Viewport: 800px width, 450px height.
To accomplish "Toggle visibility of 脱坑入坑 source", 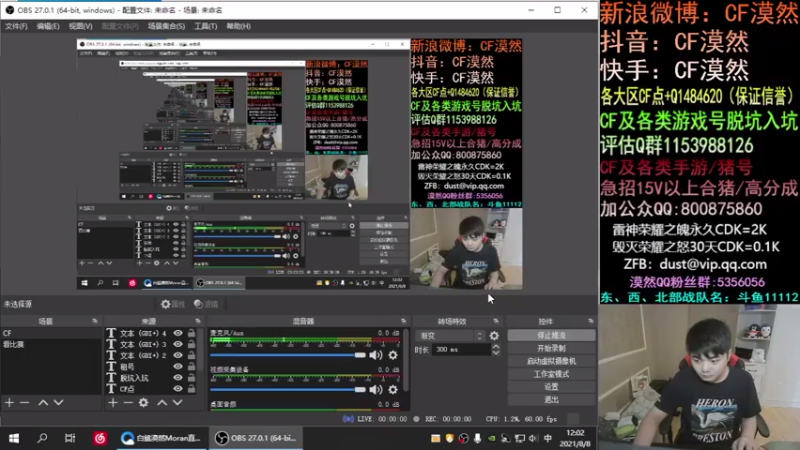I will [x=178, y=378].
